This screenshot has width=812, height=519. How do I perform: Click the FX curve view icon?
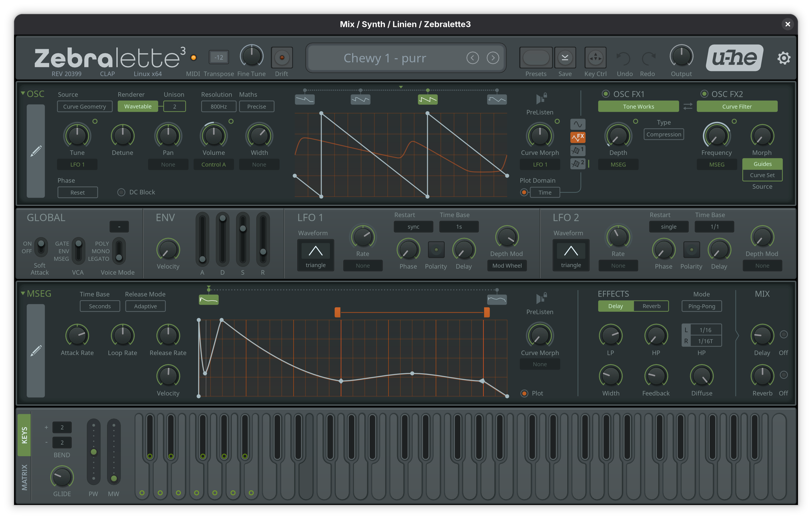tap(578, 137)
